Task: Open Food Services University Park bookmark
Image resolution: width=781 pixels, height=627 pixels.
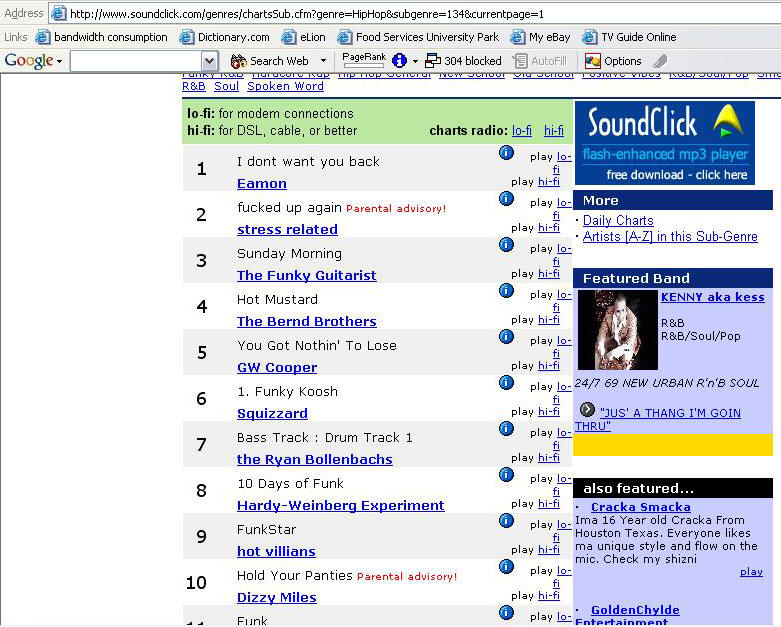Action: pyautogui.click(x=418, y=37)
